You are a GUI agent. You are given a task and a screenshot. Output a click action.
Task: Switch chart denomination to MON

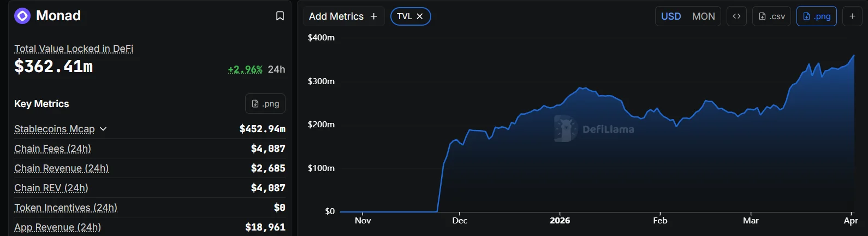[703, 16]
